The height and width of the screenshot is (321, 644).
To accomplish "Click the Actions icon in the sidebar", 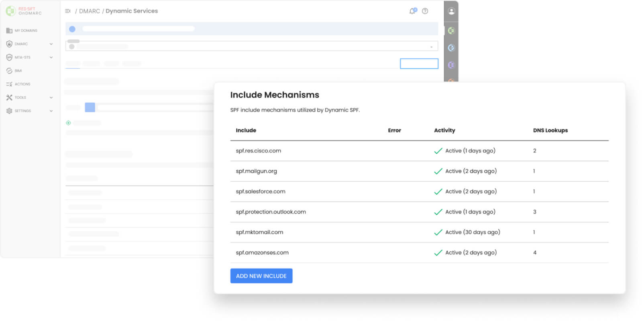I will pos(9,84).
